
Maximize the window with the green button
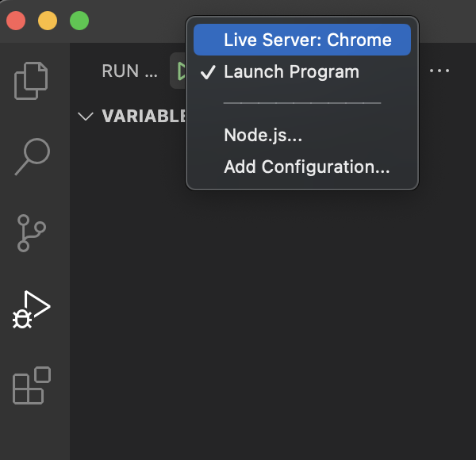79,21
